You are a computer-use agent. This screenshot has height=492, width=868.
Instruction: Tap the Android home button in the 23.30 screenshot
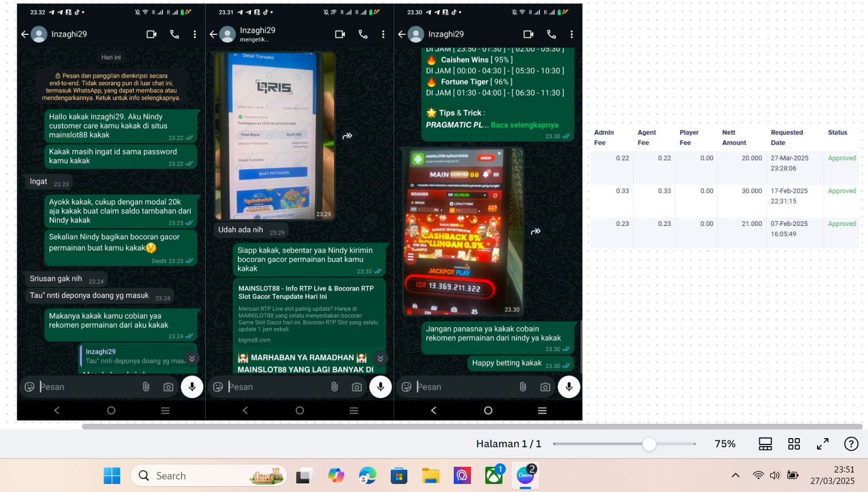pos(488,411)
